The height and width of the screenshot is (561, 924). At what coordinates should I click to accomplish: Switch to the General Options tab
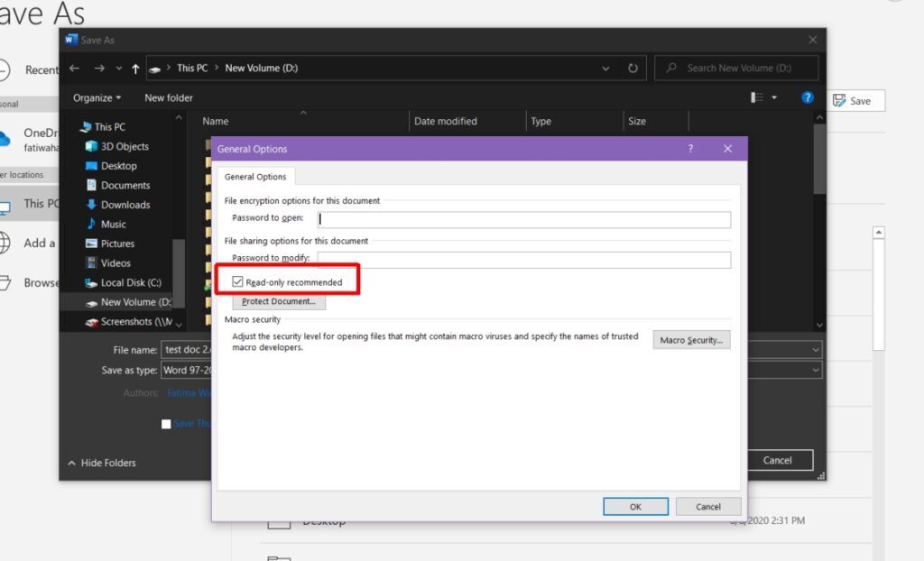tap(255, 176)
